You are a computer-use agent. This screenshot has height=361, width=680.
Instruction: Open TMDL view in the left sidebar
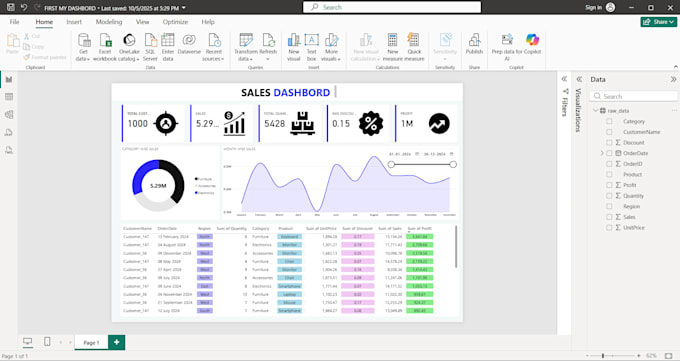[9, 150]
